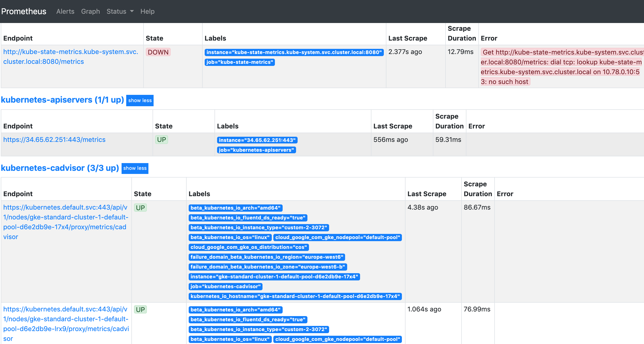
Task: Collapse kubernetes-apiservers using show less
Action: pyautogui.click(x=140, y=100)
